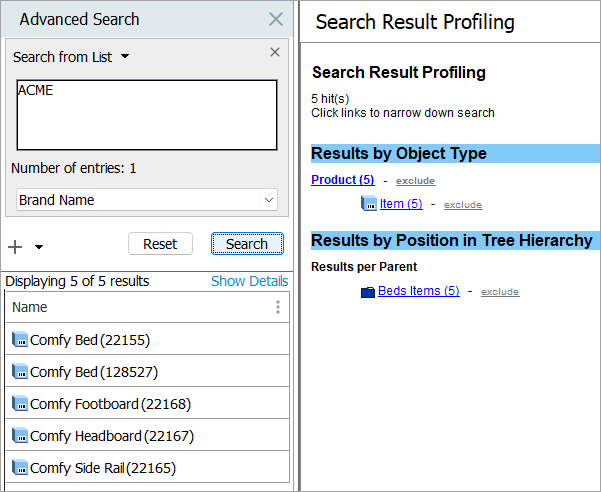601x492 pixels.
Task: Select the Comfy Bed (22155) item icon
Action: coord(20,340)
